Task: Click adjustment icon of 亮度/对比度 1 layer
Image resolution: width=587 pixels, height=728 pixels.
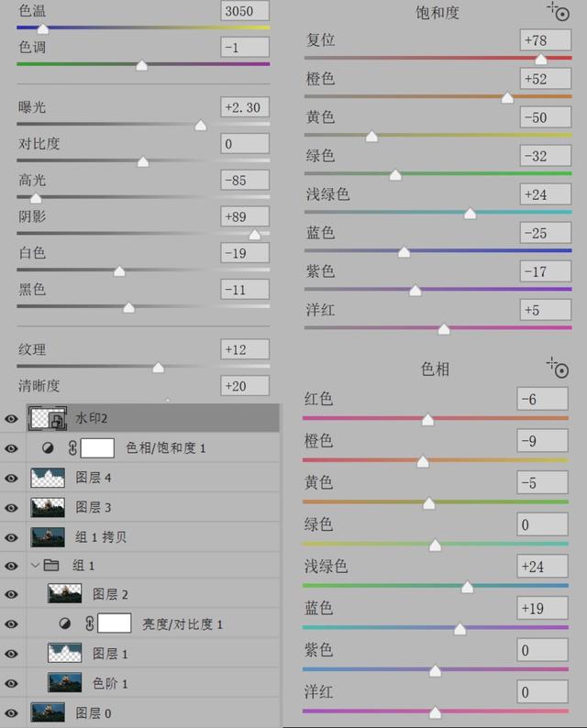Action: (64, 623)
